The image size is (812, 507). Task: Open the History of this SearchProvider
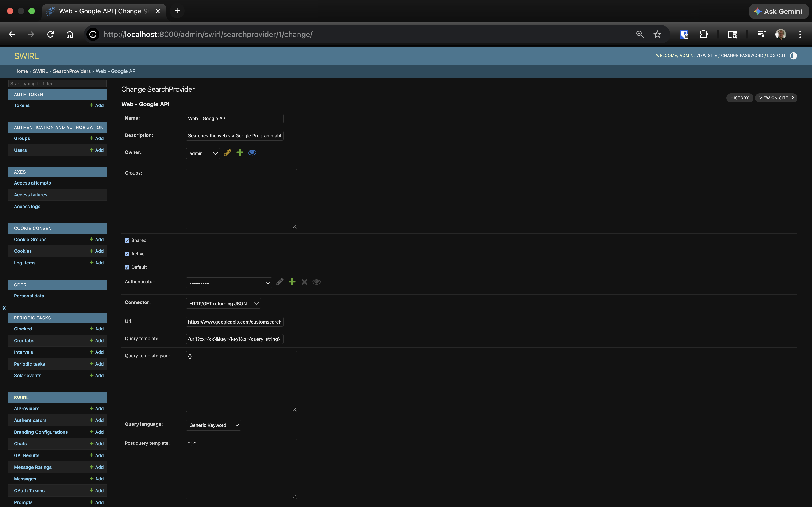coord(739,98)
